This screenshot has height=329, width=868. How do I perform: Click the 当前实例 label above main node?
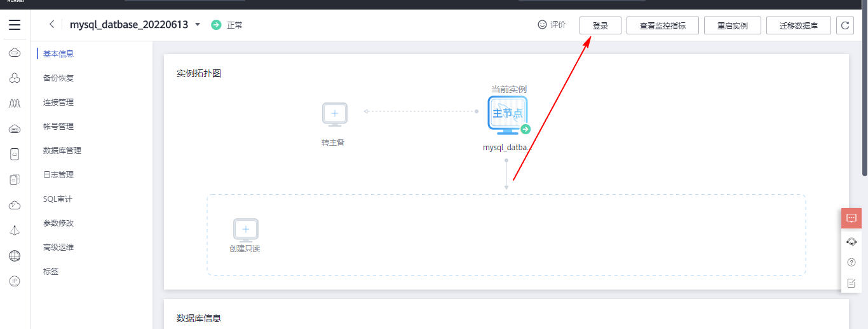coord(509,89)
